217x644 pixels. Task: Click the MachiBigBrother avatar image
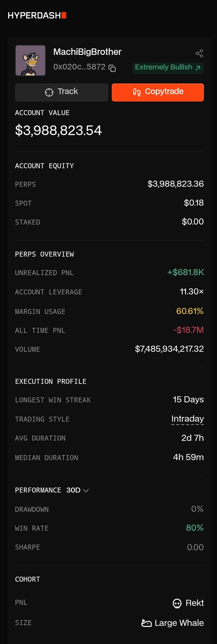(30, 60)
